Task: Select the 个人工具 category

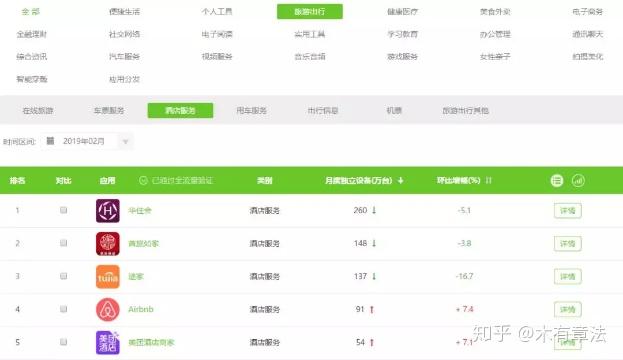Action: coord(217,12)
